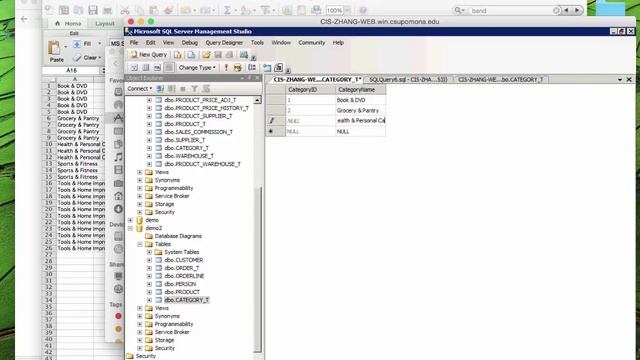Select the System Tables folder
The height and width of the screenshot is (360, 640).
click(182, 252)
